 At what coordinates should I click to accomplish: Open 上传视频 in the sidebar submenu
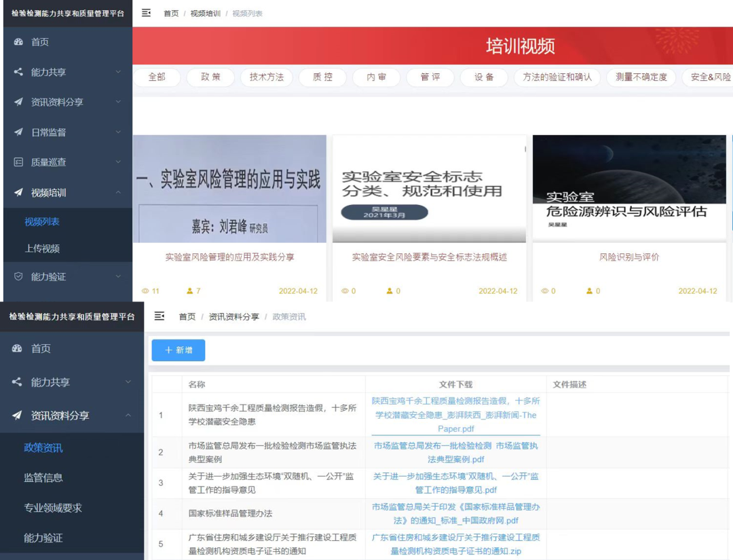pos(42,248)
